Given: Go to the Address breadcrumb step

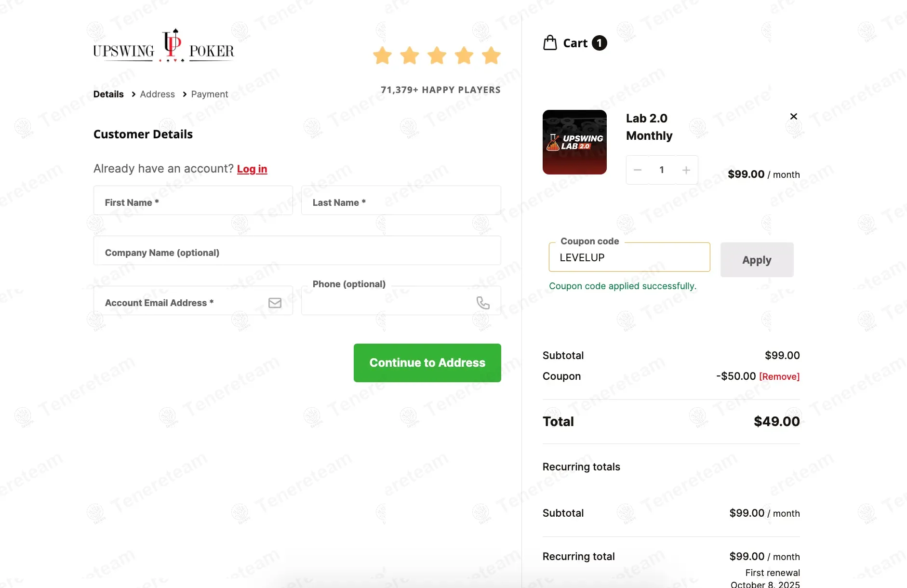Looking at the screenshot, I should tap(157, 94).
